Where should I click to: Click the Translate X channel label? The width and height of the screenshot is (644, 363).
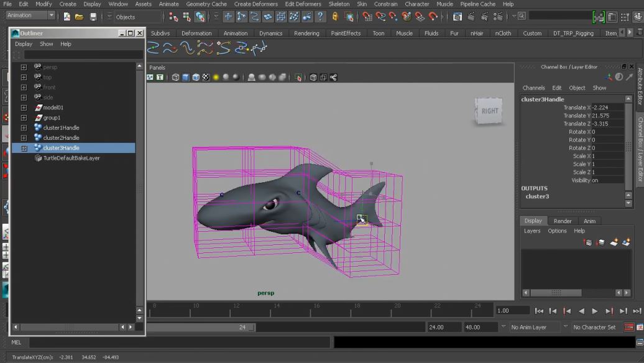(x=577, y=108)
